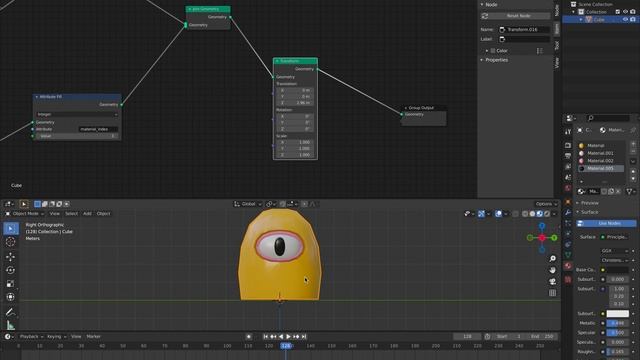The height and width of the screenshot is (360, 640).
Task: Open the Global transform orientation dropdown
Action: click(x=248, y=204)
